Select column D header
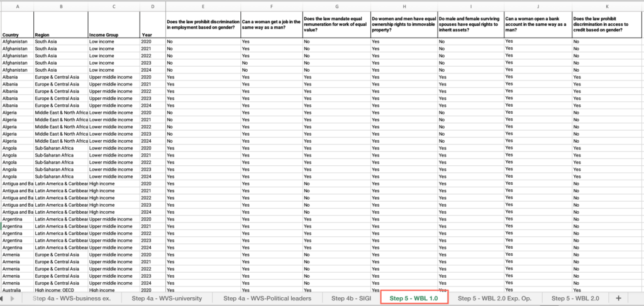Image resolution: width=644 pixels, height=306 pixels. [153, 6]
